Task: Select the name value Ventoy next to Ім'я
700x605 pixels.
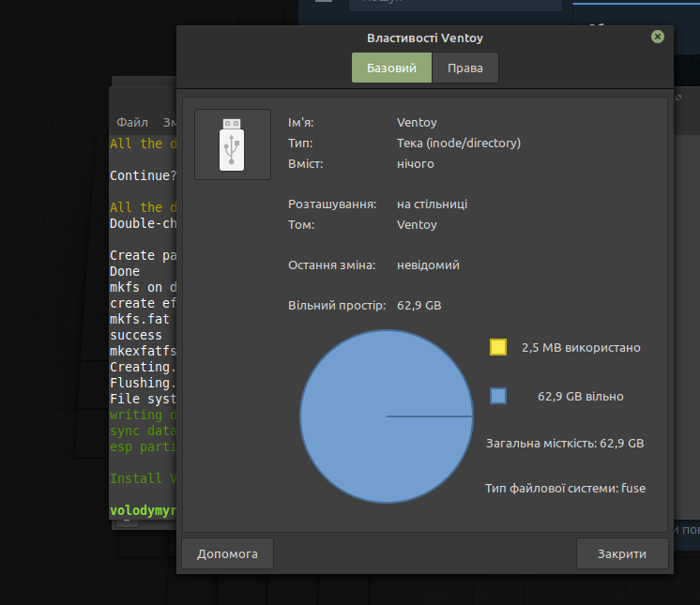Action: 417,122
